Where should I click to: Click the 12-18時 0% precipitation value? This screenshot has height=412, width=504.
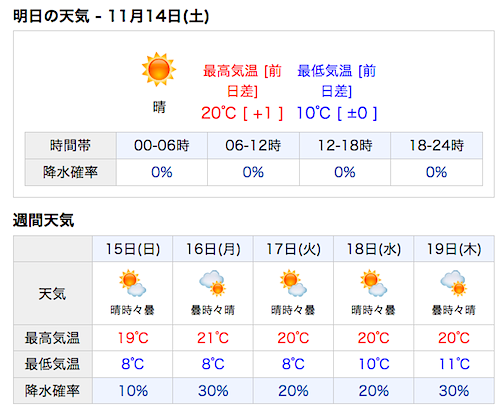[345, 172]
